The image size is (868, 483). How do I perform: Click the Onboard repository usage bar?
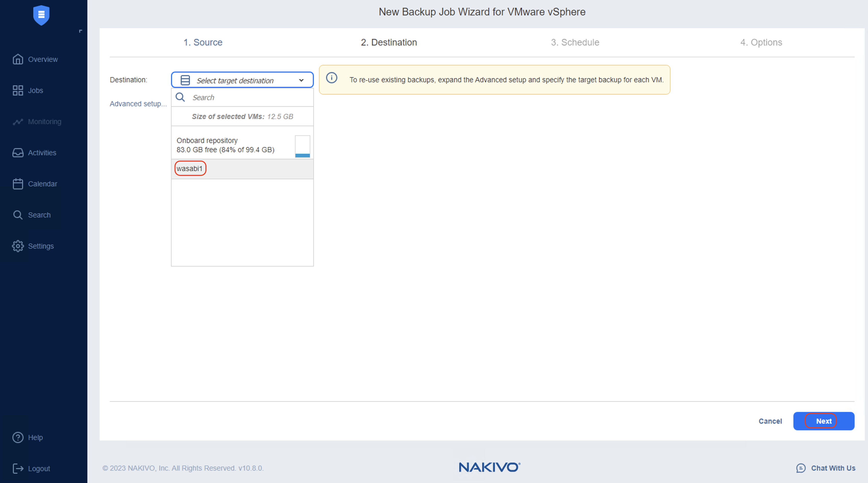click(303, 146)
